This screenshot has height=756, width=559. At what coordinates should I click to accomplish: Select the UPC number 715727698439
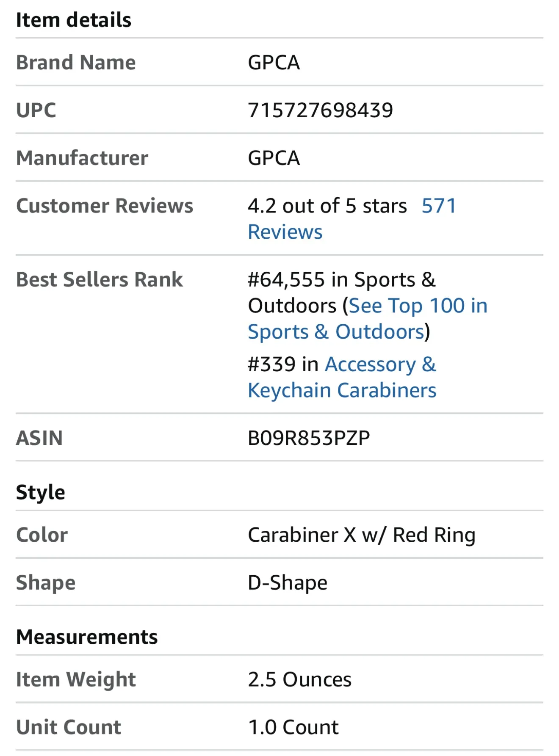[x=321, y=110]
